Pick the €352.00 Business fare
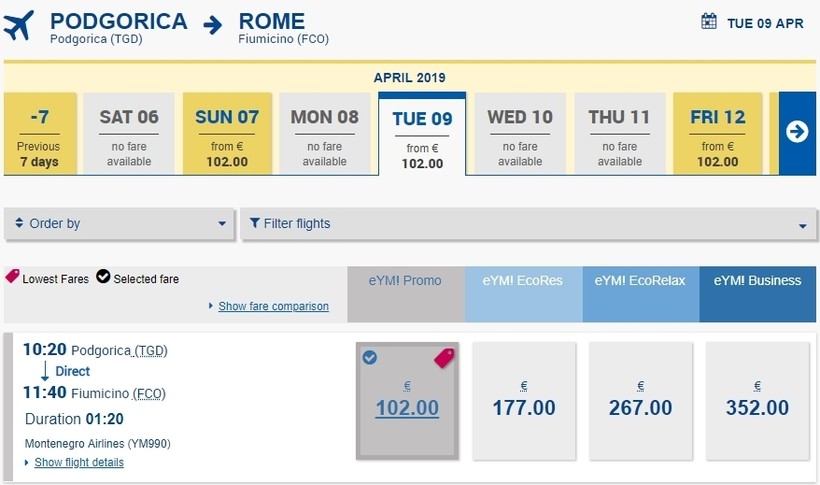Image resolution: width=820 pixels, height=485 pixels. click(757, 401)
